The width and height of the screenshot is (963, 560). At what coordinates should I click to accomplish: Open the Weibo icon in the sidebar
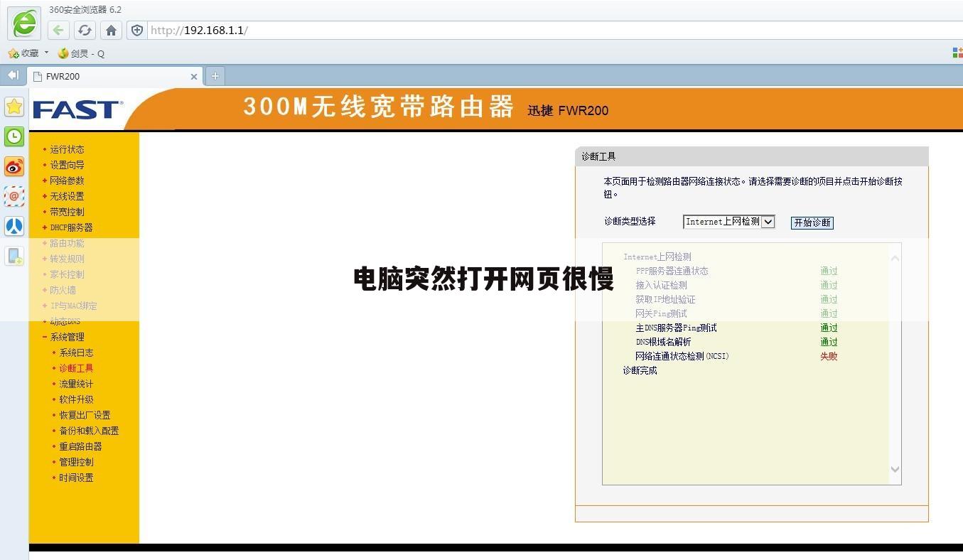pos(14,167)
